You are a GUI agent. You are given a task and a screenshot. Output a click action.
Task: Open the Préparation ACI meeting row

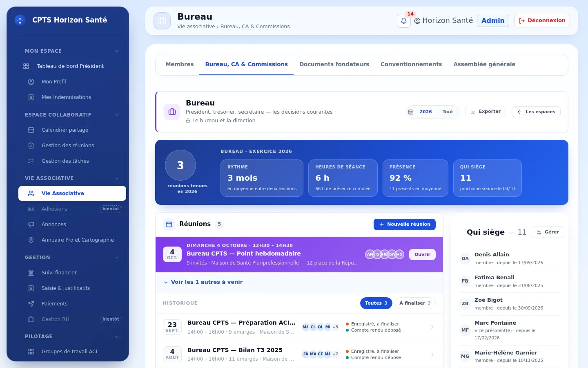[x=299, y=327]
